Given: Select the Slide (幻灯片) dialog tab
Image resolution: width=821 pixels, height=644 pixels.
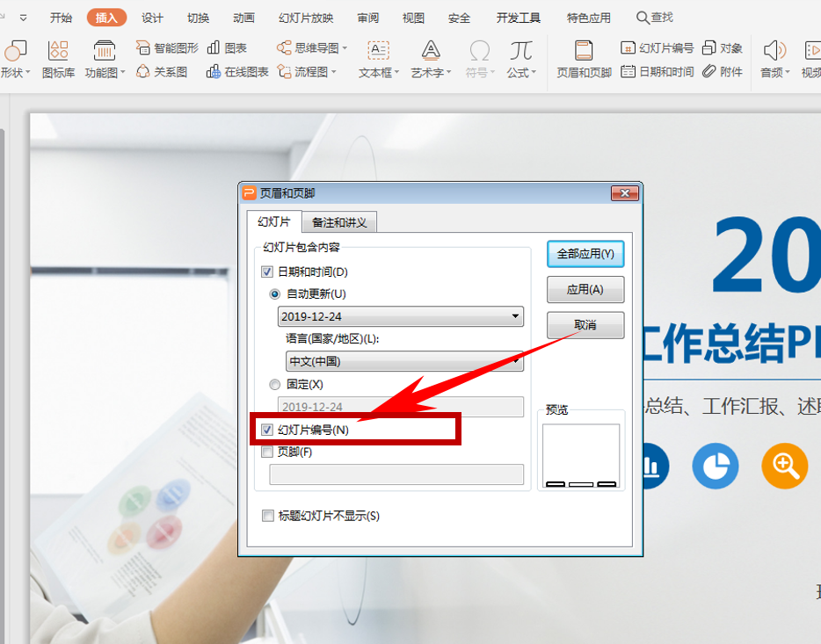Looking at the screenshot, I should 274,221.
